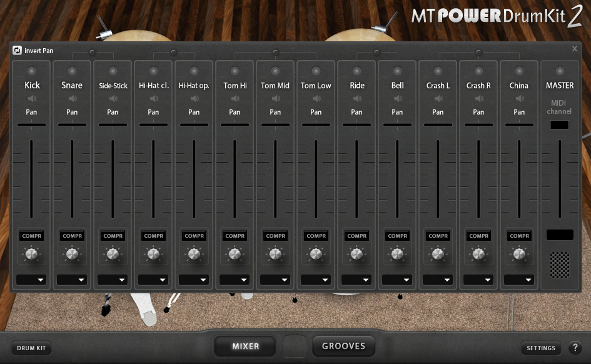The image size is (591, 364).
Task: Open help with the question mark icon
Action: pos(575,347)
